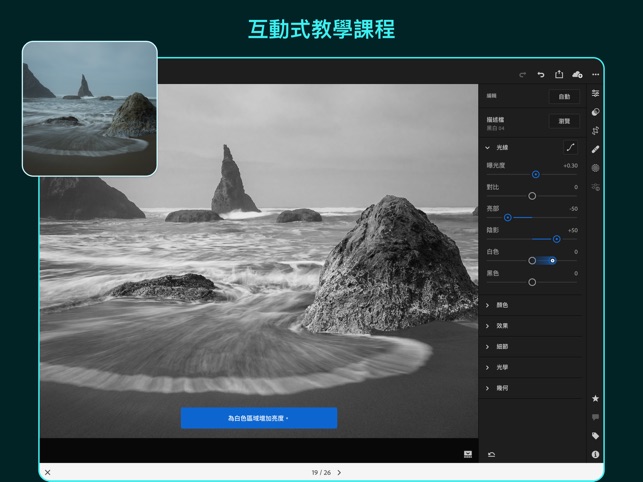Click the reset edits icon at panel bottom
Viewport: 643px width, 482px height.
[x=492, y=455]
